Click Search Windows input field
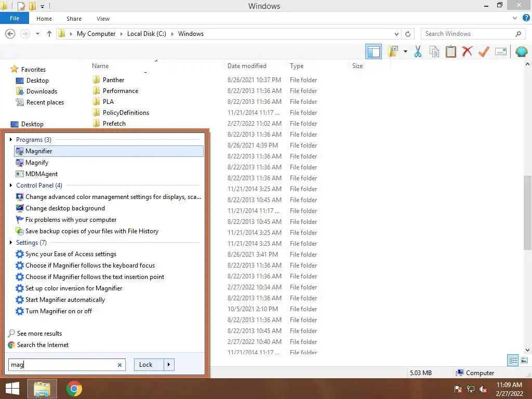This screenshot has height=399, width=532. tap(472, 34)
